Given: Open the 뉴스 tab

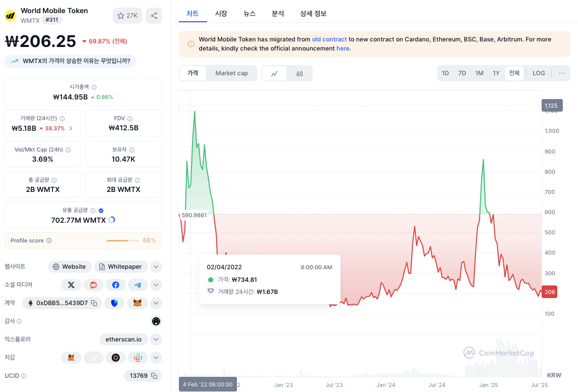Looking at the screenshot, I should click(x=250, y=14).
